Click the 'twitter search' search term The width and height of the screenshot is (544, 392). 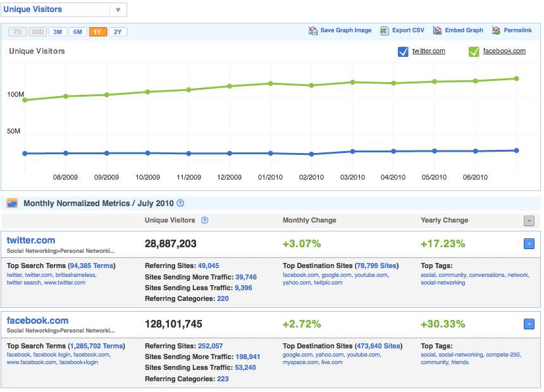pos(23,283)
